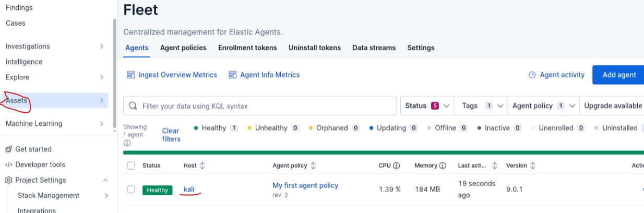Click the 19 seconds ago activity value
The width and height of the screenshot is (644, 213).
[476, 190]
